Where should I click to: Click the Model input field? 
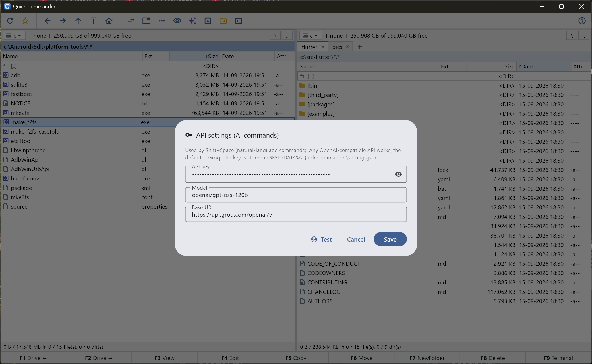coord(296,195)
